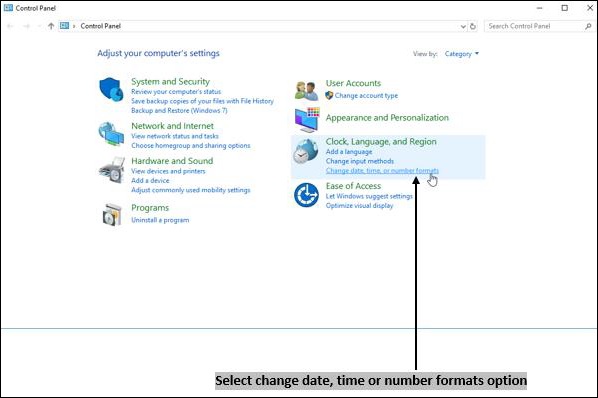Open Backup and Restore (Windows 7)
The image size is (598, 398).
click(x=179, y=111)
